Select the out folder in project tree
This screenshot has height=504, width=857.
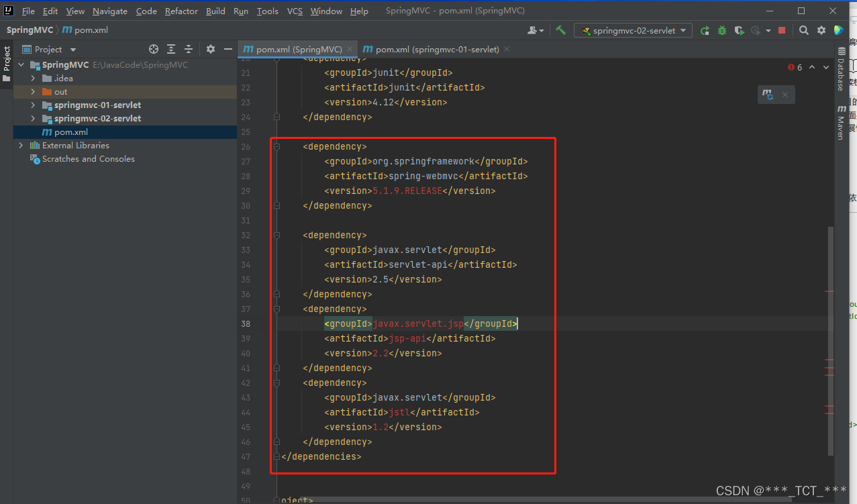tap(125, 92)
